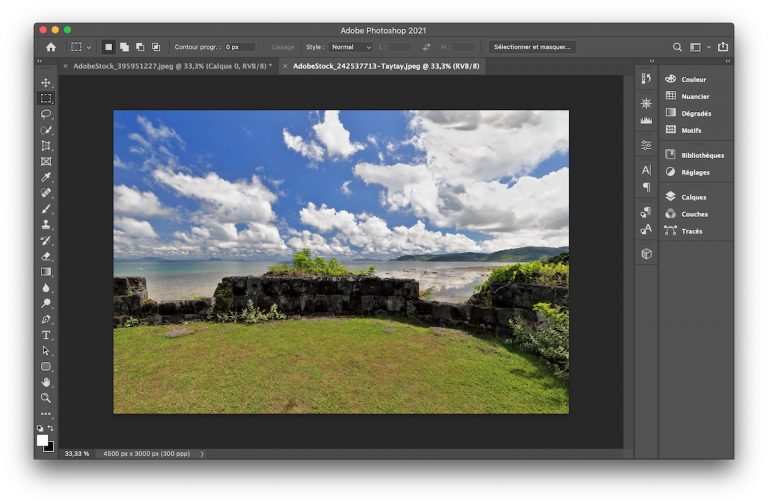Select the Zoom tool
The height and width of the screenshot is (504, 768).
(46, 398)
